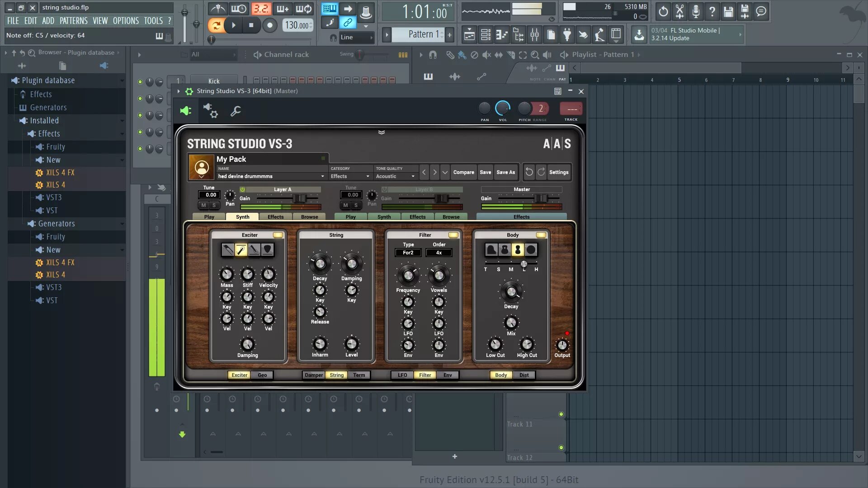Click the play button in transport controls
The width and height of the screenshot is (868, 488).
click(233, 25)
